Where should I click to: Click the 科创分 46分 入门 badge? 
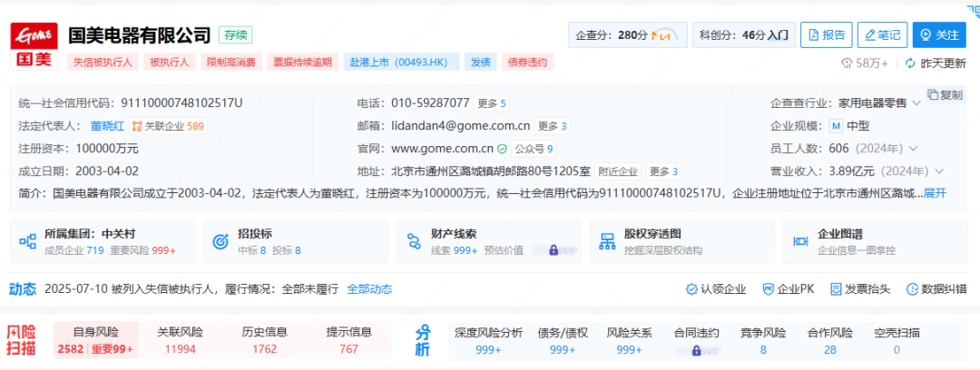click(744, 35)
